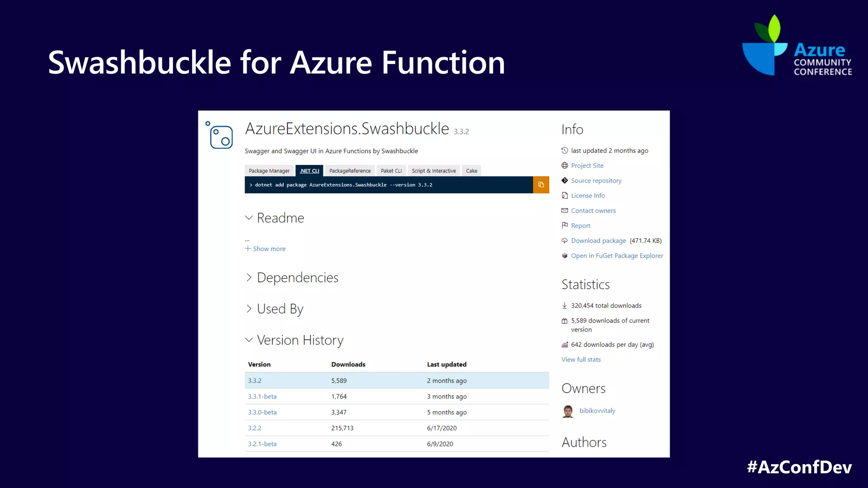The image size is (868, 488).
Task: Click the chart icon by downloads per day
Action: tap(565, 344)
